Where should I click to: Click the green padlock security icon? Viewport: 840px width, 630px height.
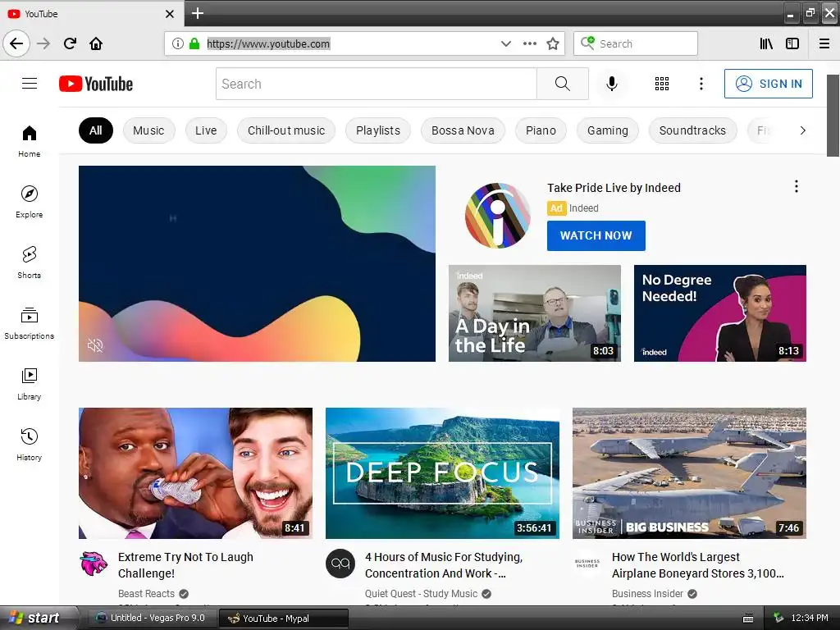click(x=194, y=43)
